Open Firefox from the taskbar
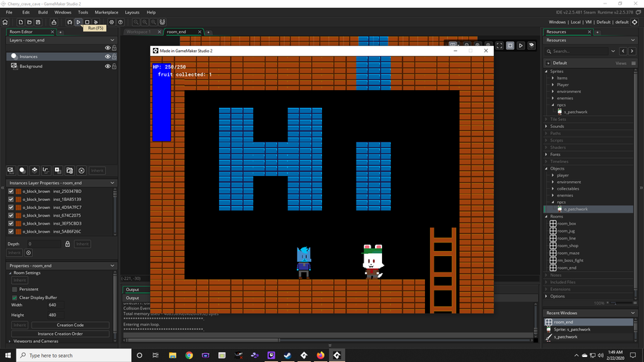The width and height of the screenshot is (644, 362). [x=321, y=356]
